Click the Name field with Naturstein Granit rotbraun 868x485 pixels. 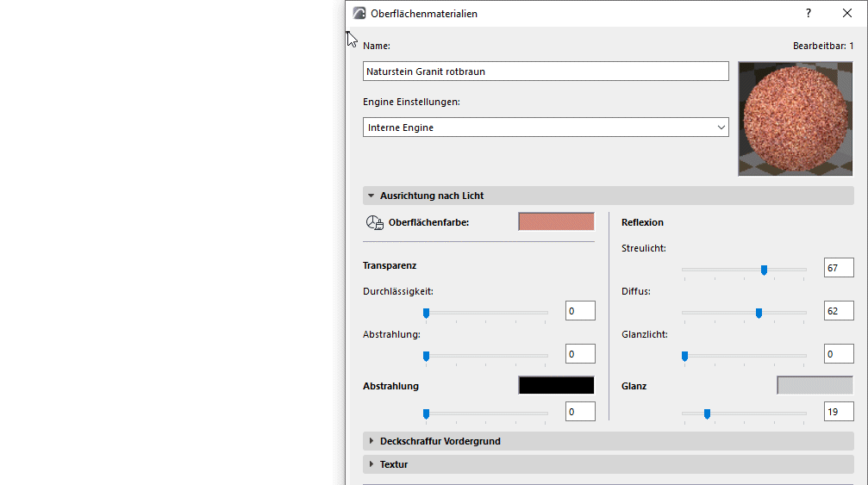546,72
